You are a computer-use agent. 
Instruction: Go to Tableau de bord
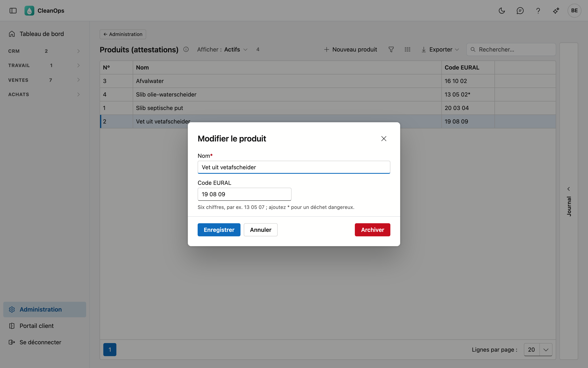45,34
